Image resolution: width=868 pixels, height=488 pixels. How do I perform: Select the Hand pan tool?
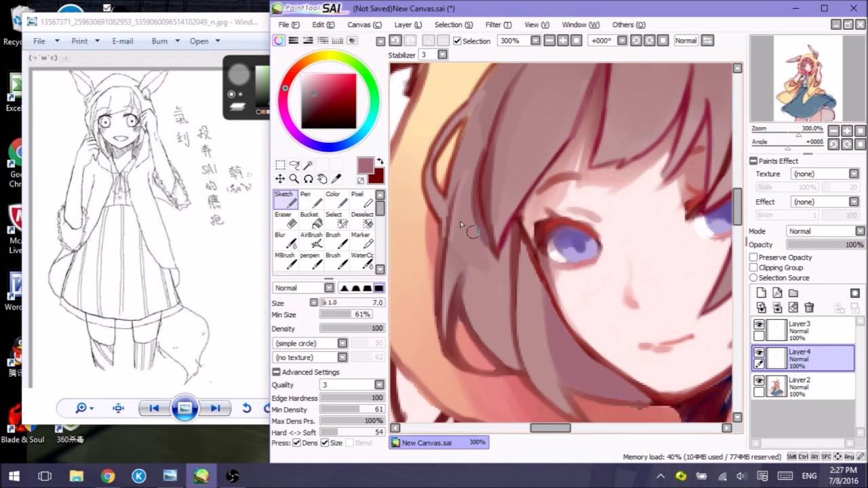tap(322, 179)
